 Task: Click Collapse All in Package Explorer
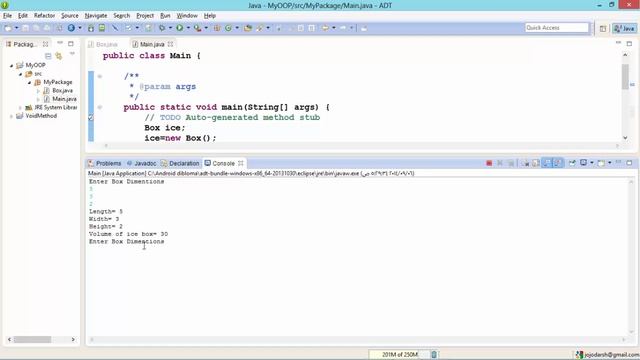tap(48, 56)
